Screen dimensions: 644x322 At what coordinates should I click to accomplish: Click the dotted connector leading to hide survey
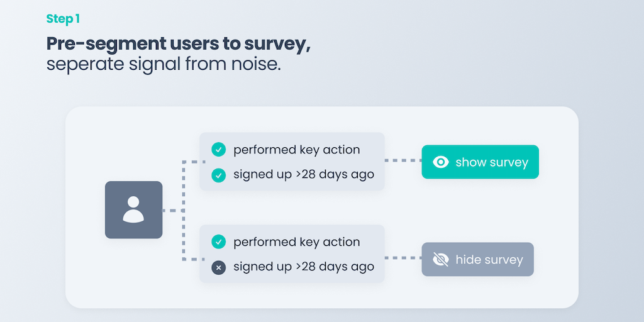pos(402,258)
